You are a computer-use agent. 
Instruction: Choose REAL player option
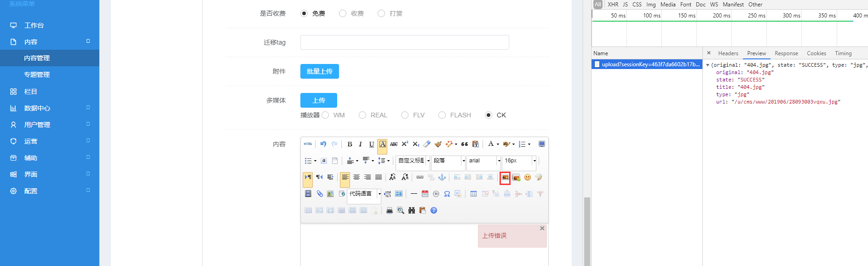pos(362,115)
